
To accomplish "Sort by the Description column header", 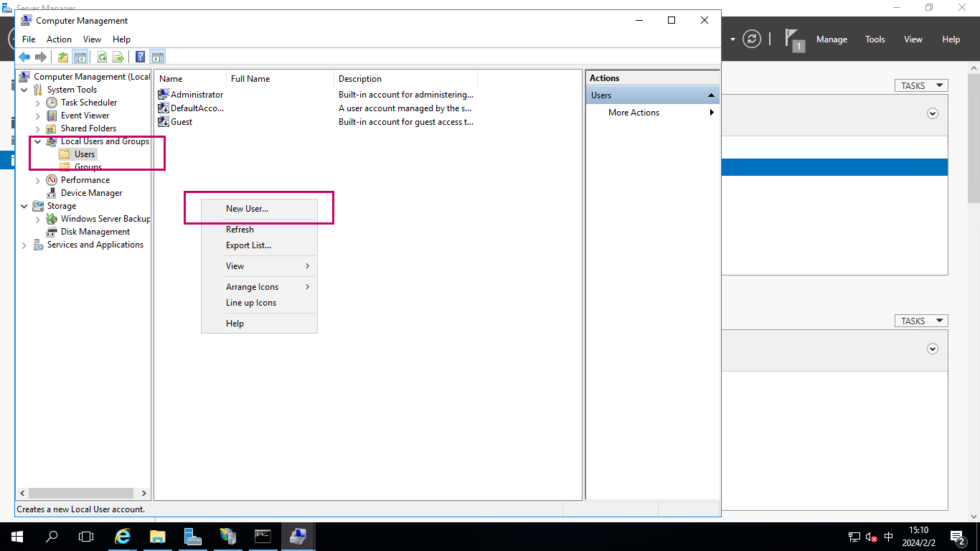I will [406, 79].
